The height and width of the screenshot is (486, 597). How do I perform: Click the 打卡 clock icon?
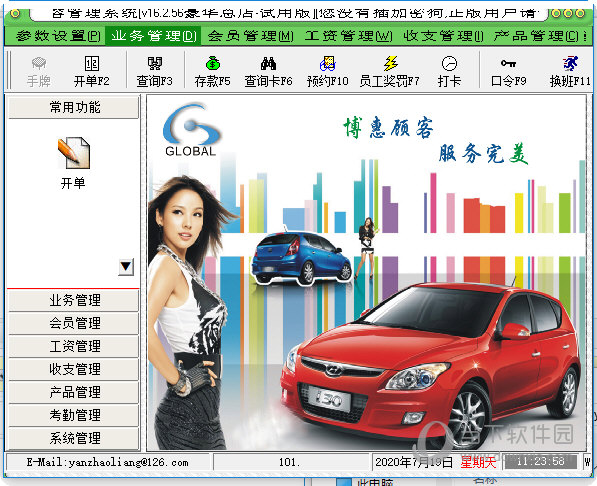tap(449, 71)
